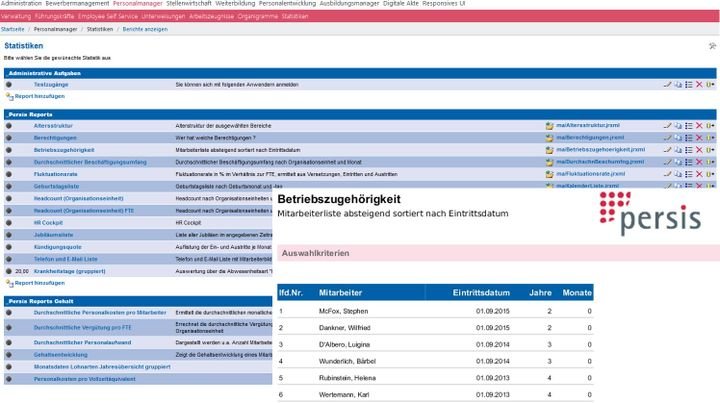Click the Eintrittsdatum column header
This screenshot has width=720, height=403.
click(481, 292)
